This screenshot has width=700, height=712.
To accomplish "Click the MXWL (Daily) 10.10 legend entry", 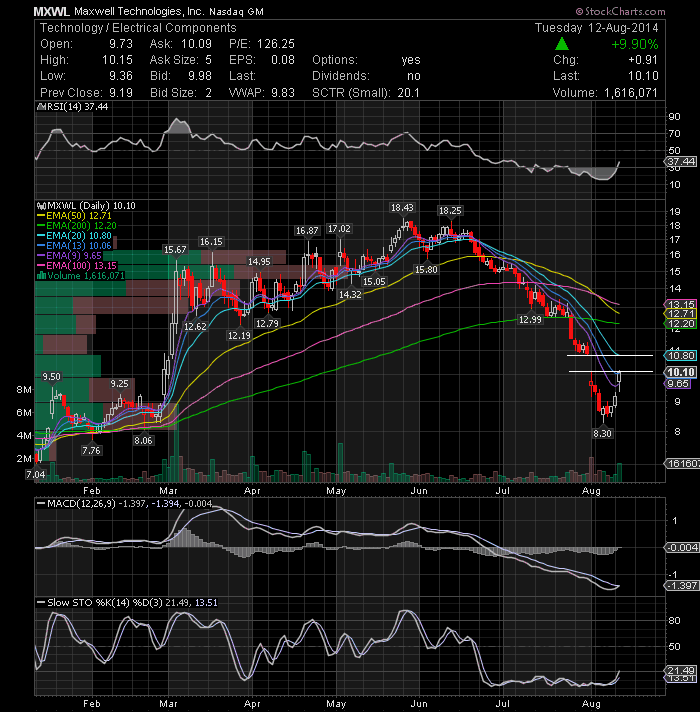I will click(x=86, y=206).
